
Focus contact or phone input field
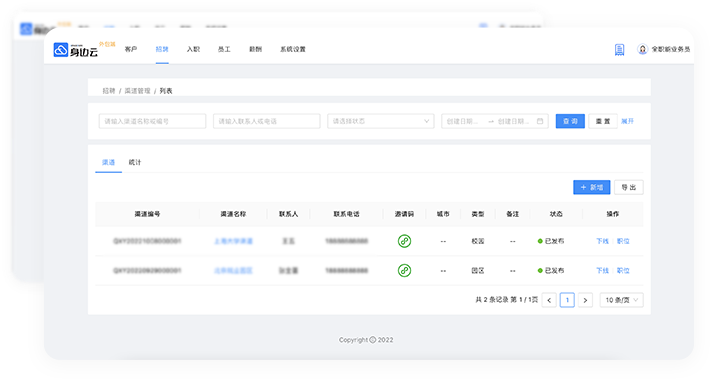click(x=266, y=121)
